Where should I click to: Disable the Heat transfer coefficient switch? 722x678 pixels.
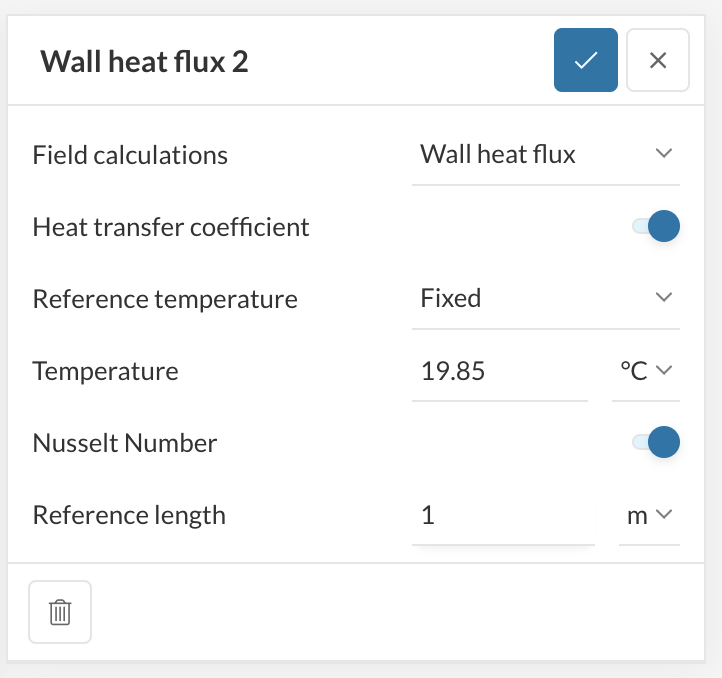click(x=657, y=227)
